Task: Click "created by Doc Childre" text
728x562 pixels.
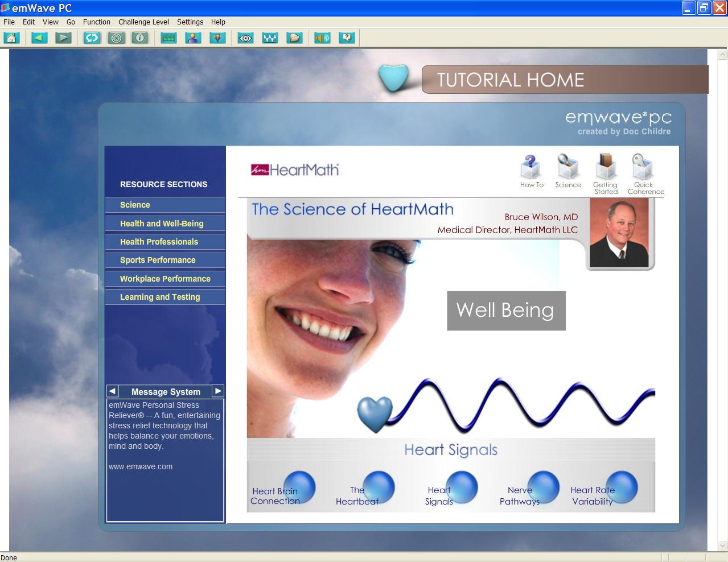Action: (x=624, y=131)
